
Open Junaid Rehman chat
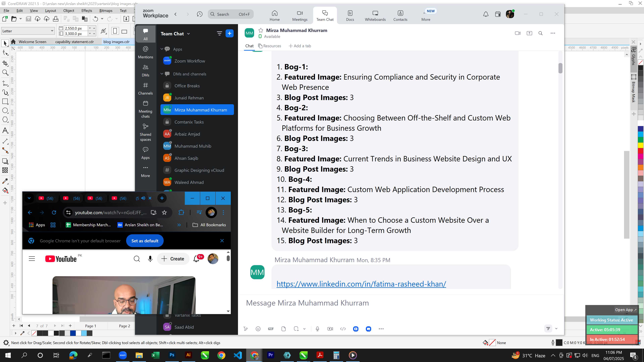pyautogui.click(x=197, y=98)
